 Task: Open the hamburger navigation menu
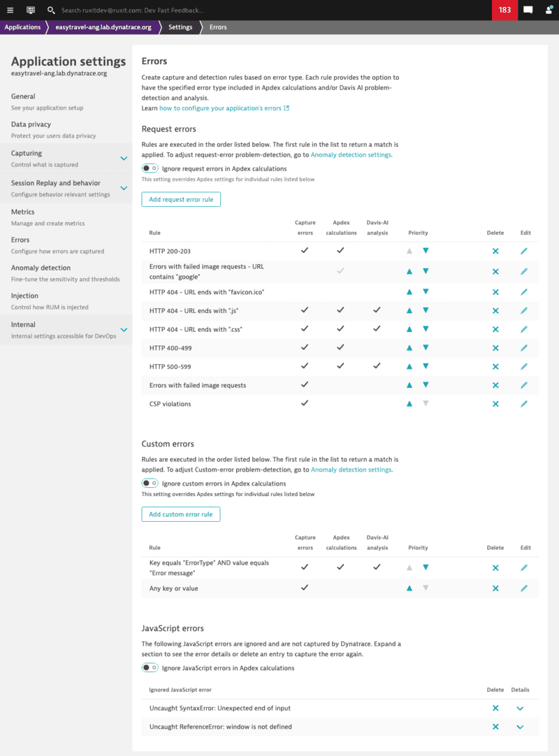[x=10, y=10]
